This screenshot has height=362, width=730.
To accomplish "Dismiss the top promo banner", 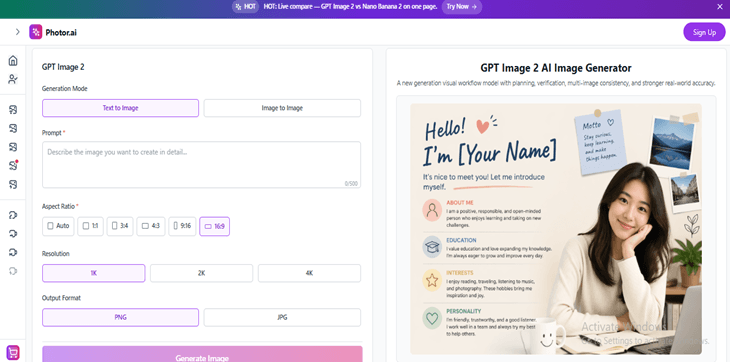I will click(719, 7).
